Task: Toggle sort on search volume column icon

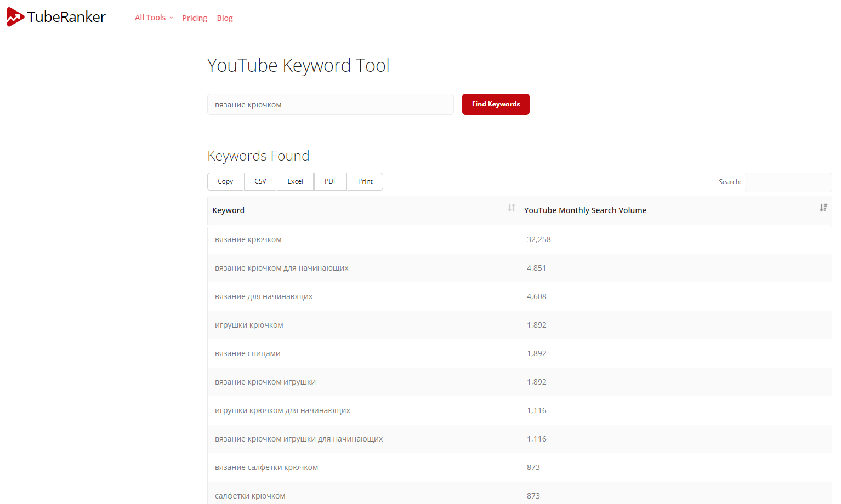Action: [823, 208]
